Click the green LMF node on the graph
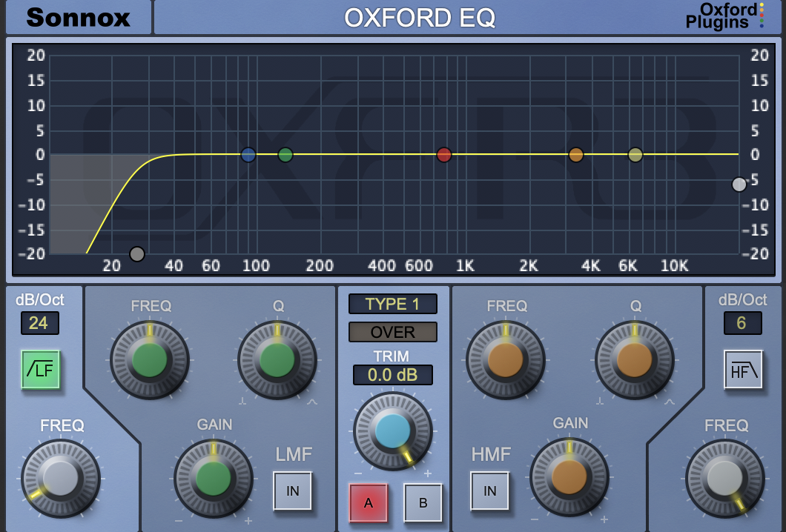This screenshot has height=532, width=786. click(x=285, y=155)
